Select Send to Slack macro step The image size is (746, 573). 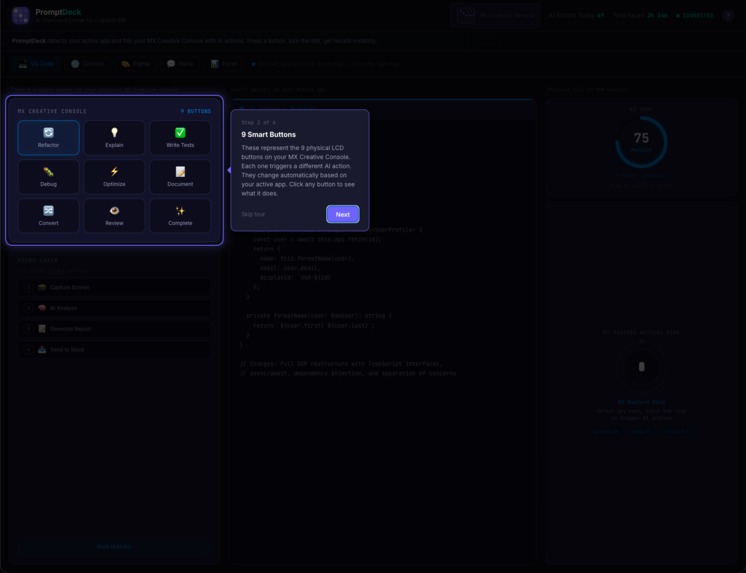tap(114, 350)
